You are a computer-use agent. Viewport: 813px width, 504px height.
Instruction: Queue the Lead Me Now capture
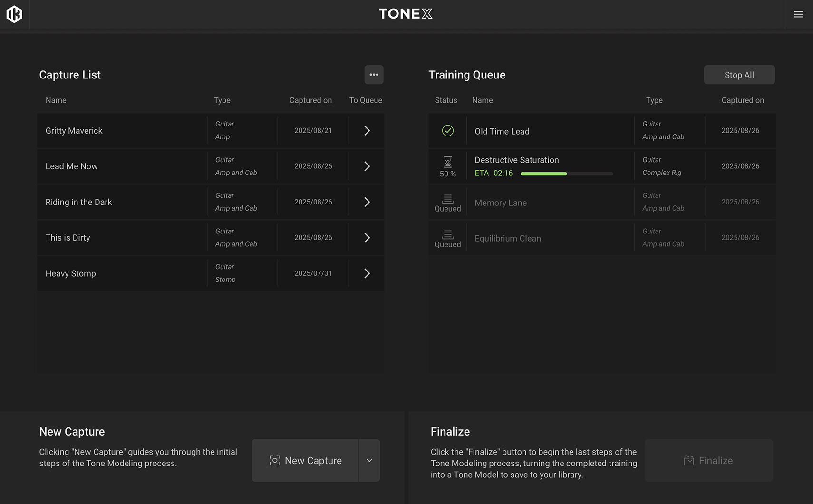(x=367, y=166)
